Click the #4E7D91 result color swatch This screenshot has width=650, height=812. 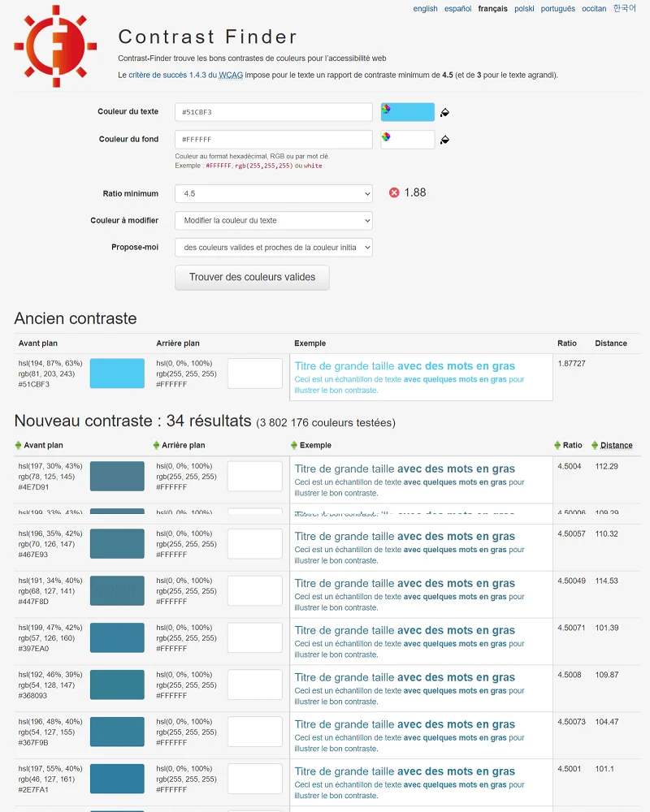[117, 476]
